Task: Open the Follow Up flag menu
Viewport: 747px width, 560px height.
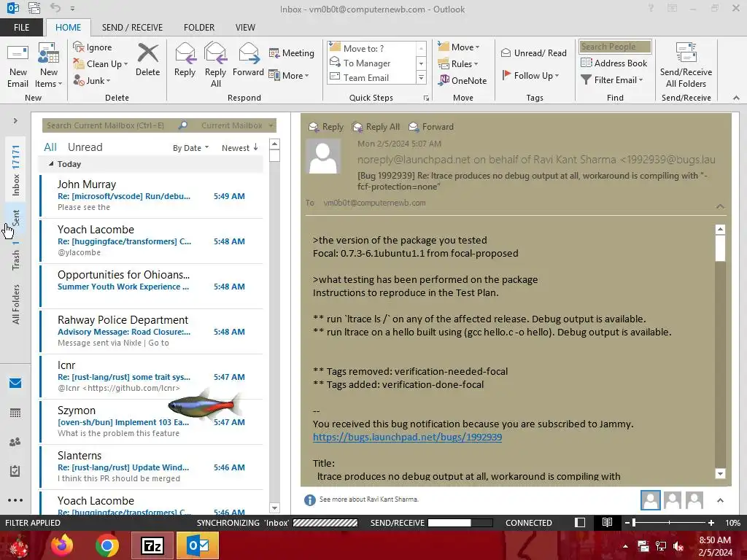Action: (x=530, y=75)
